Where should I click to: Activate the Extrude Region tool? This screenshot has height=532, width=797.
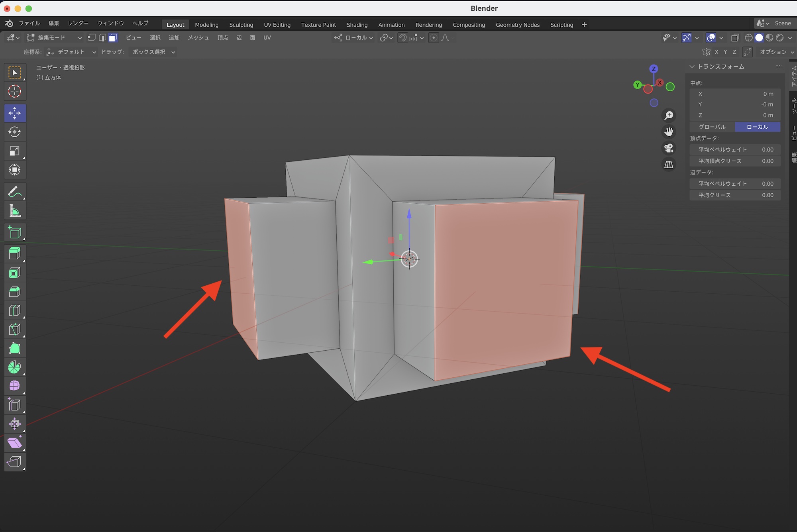click(15, 254)
